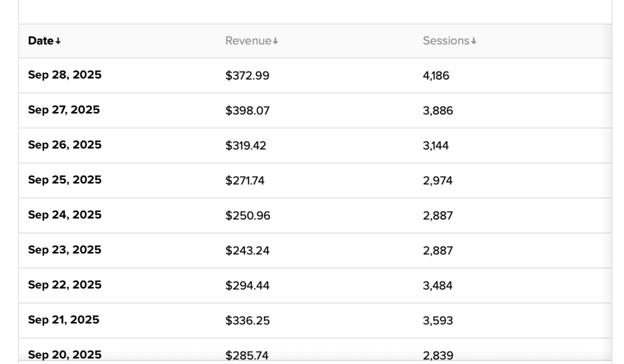Select the Sep 22, 2025 date
Image resolution: width=624 pixels, height=364 pixels.
click(65, 285)
